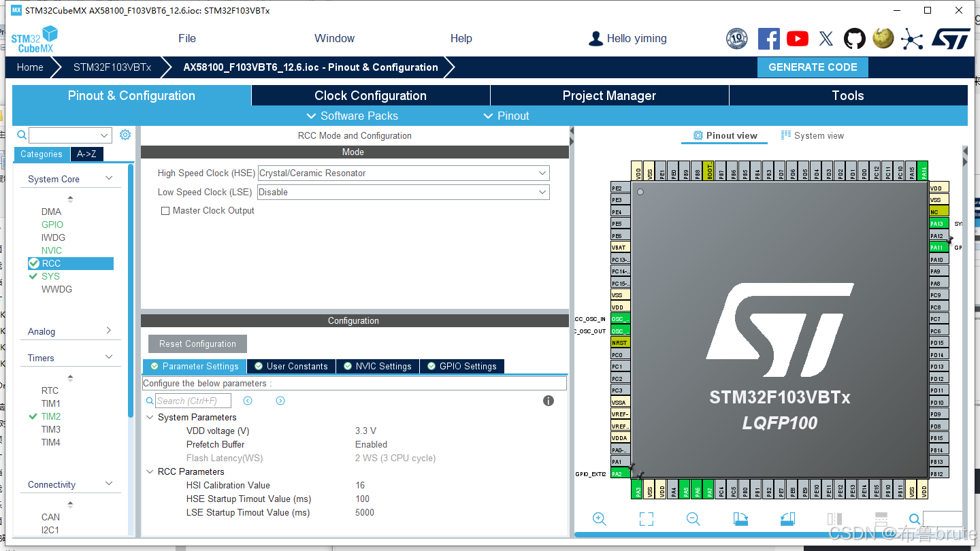Click the parameter info icon
This screenshot has height=551, width=980.
pos(549,401)
